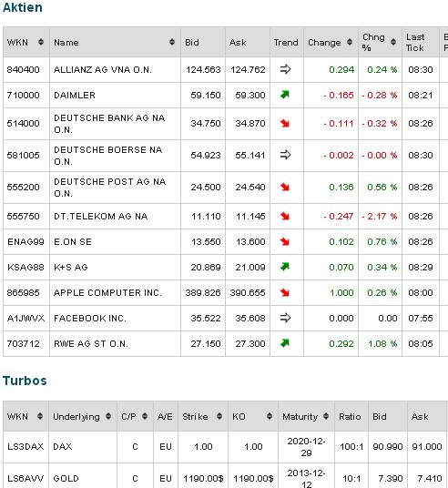Click the Turbos section heading
The width and height of the screenshot is (448, 488).
click(x=25, y=381)
